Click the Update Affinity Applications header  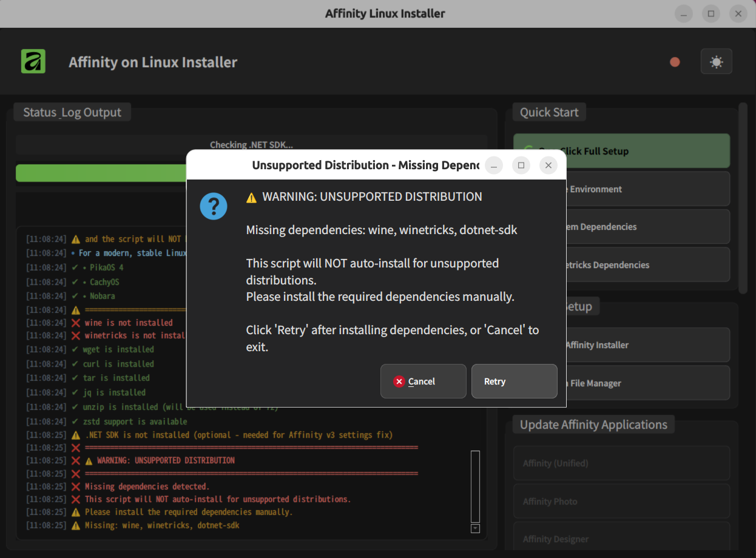pyautogui.click(x=593, y=425)
